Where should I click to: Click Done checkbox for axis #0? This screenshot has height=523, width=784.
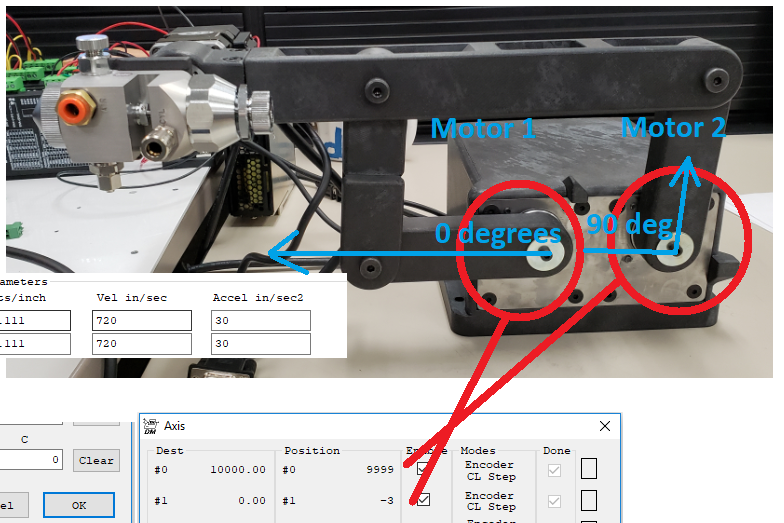[554, 469]
